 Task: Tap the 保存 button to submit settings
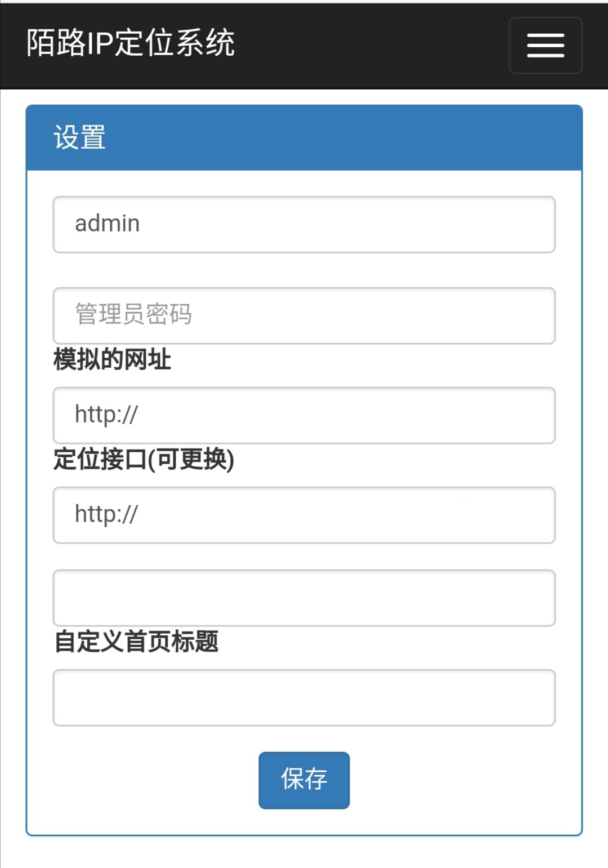pos(304,780)
